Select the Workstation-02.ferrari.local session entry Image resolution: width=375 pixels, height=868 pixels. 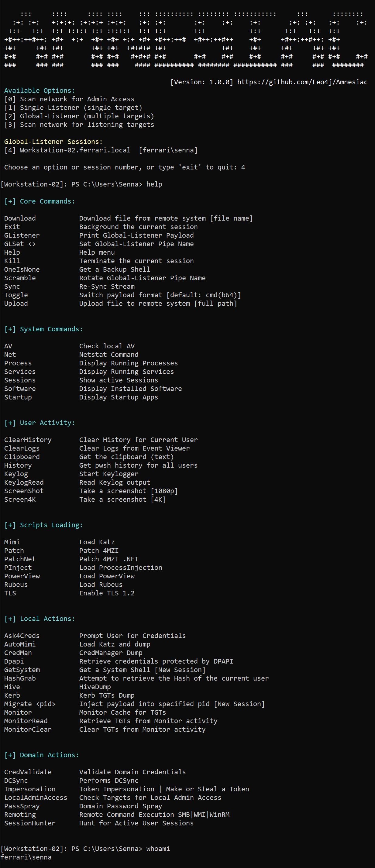(101, 150)
